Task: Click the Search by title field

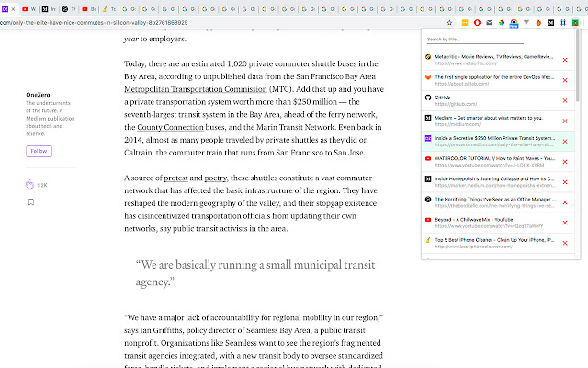Action: click(475, 40)
